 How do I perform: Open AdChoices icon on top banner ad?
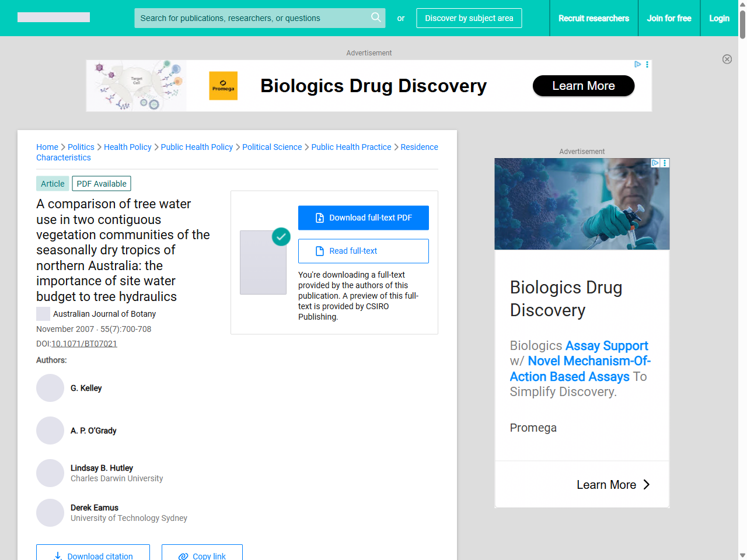(x=638, y=64)
